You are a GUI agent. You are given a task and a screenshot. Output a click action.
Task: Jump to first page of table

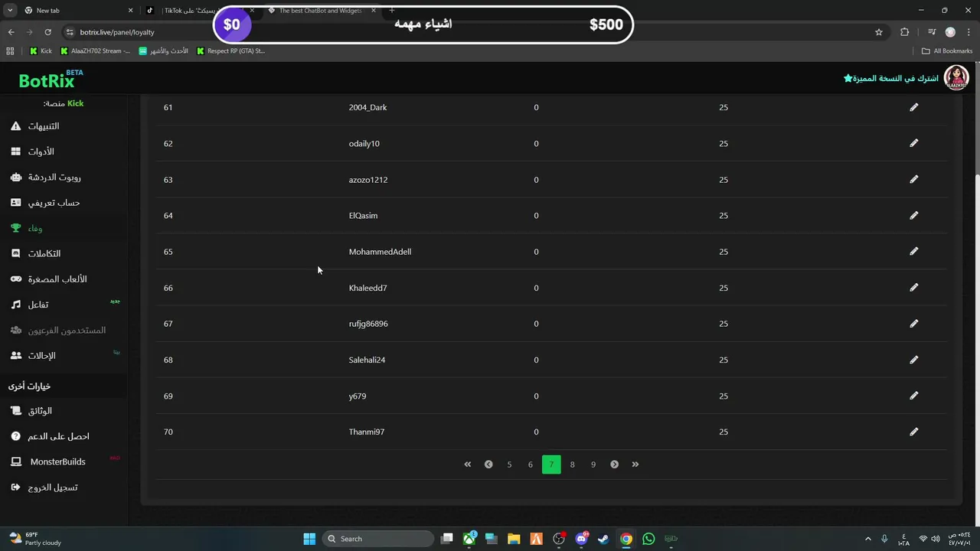tap(468, 465)
